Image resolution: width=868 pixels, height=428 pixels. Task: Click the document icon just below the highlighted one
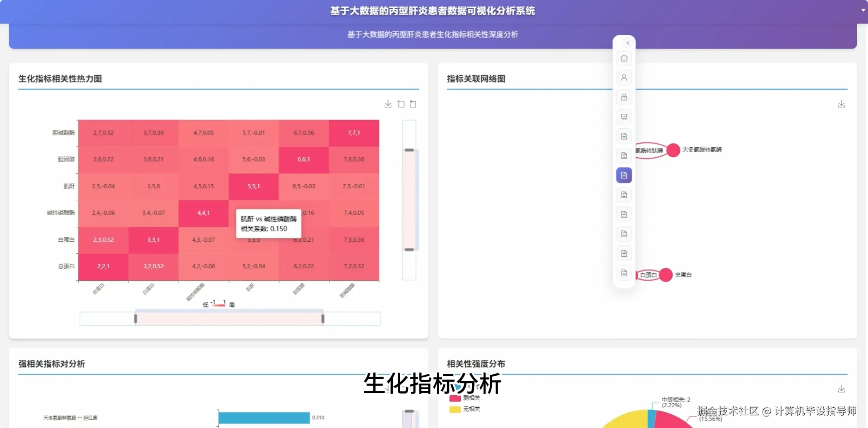[624, 195]
